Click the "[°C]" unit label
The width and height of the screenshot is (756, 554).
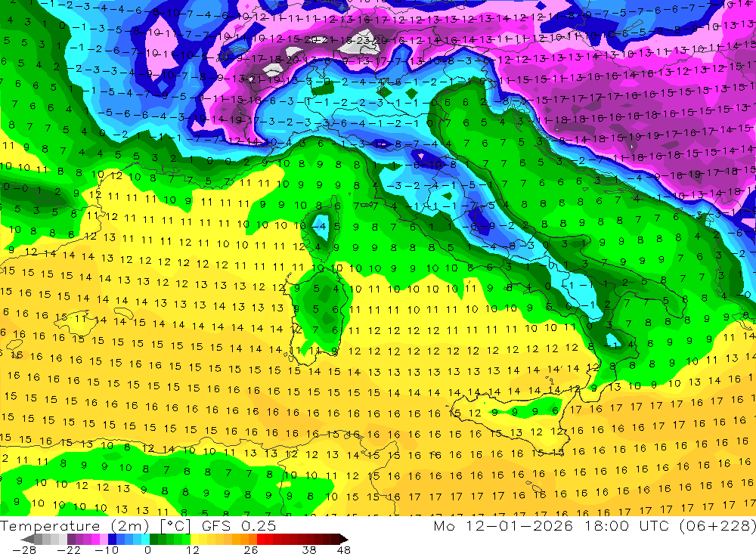[x=175, y=526]
